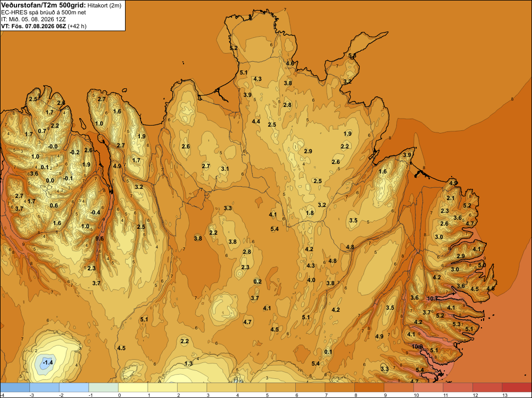Click the IT initial time line in header
The image size is (532, 398).
[34, 19]
